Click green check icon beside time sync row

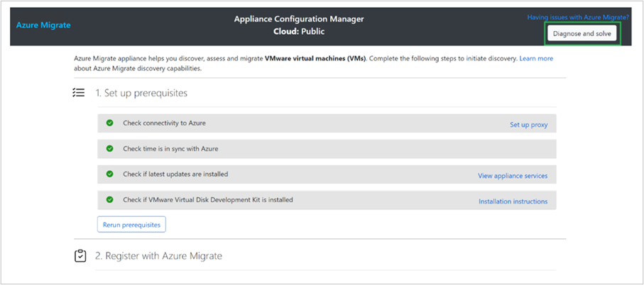(110, 148)
